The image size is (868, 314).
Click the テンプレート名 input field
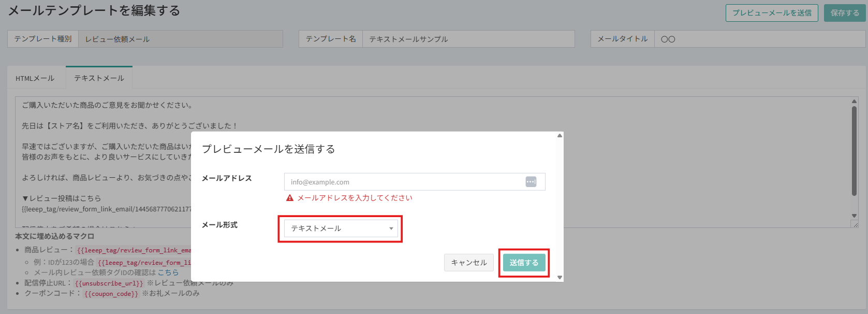coord(468,39)
